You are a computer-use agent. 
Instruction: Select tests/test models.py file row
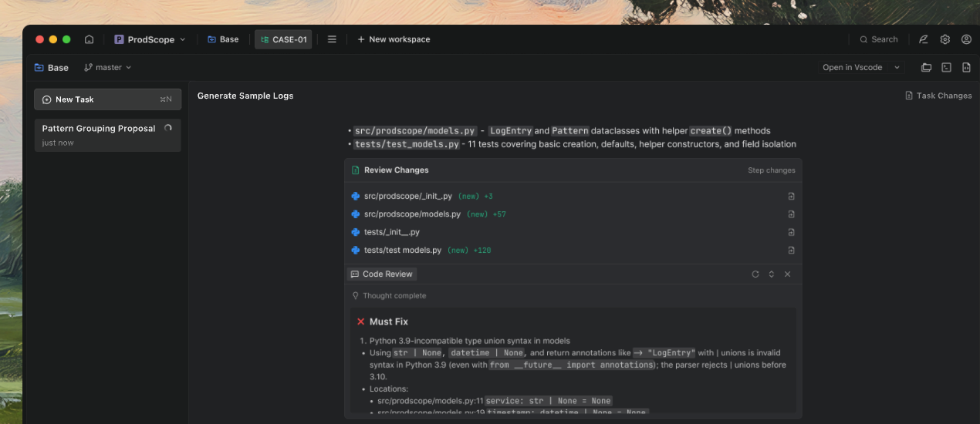573,250
